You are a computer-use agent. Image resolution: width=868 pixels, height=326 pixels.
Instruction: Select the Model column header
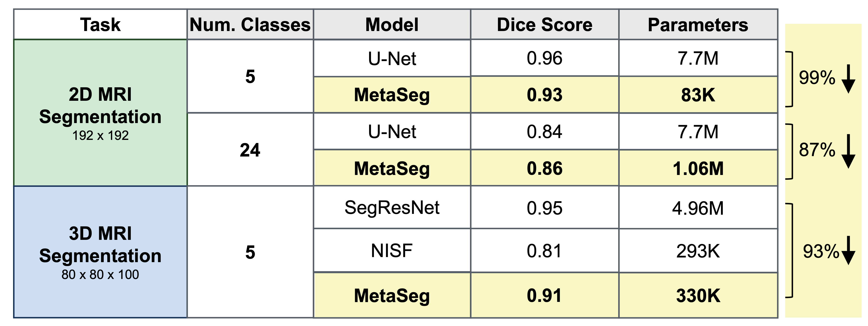(392, 25)
